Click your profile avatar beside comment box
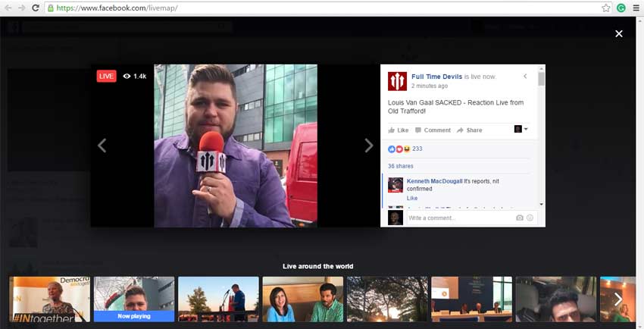The image size is (644, 329). coord(395,218)
